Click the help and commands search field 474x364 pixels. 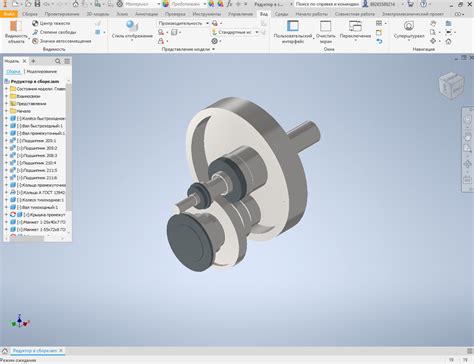coord(327,4)
